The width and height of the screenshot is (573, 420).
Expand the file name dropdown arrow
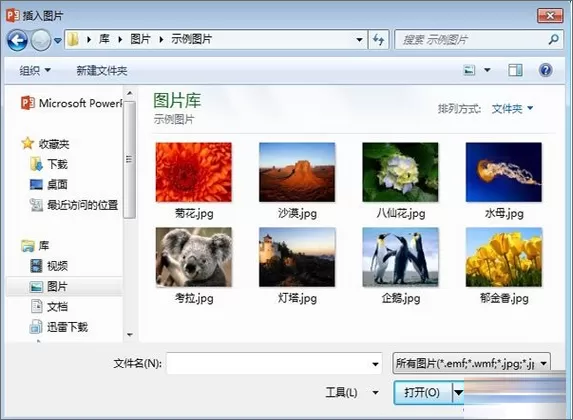tap(375, 364)
